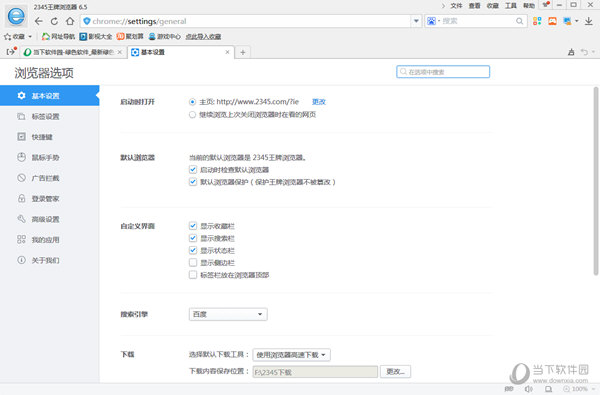This screenshot has width=600, height=395.
Task: Click the 网址导航 bookmark
Action: tap(58, 37)
